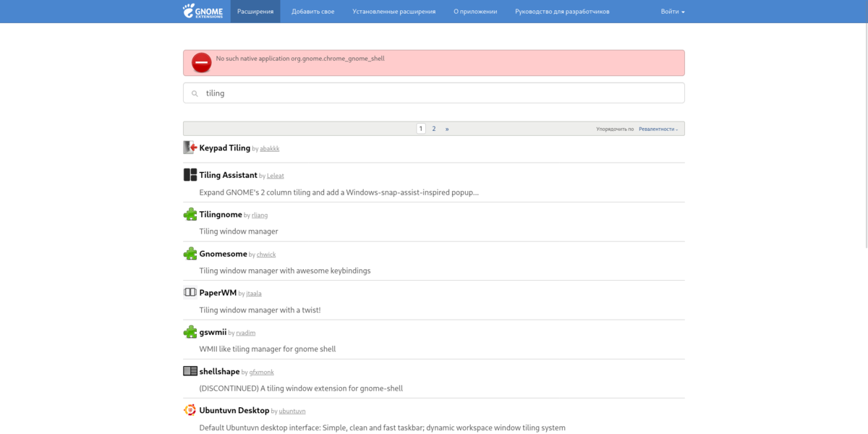Image resolution: width=868 pixels, height=434 pixels.
Task: Click '(DISCONTINUED) A tiling window extension' description
Action: [x=301, y=388]
